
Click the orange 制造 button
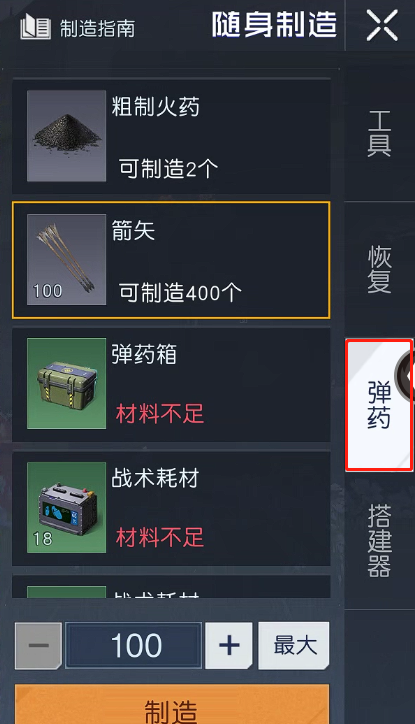pos(172,704)
